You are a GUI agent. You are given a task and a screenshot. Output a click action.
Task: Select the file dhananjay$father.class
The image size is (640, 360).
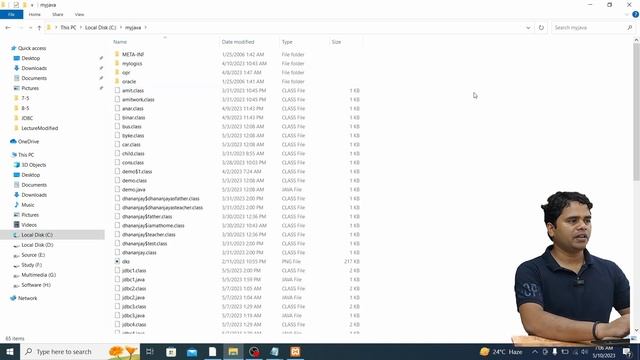[x=147, y=216]
